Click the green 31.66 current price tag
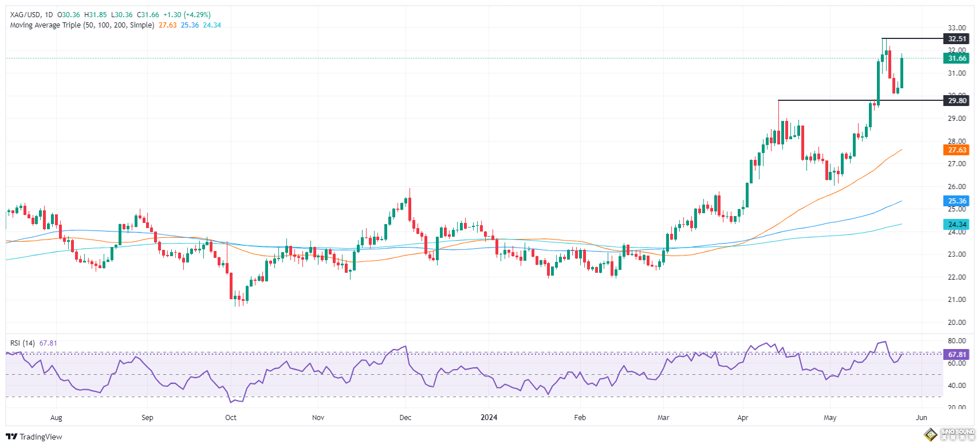The height and width of the screenshot is (447, 980). click(957, 58)
